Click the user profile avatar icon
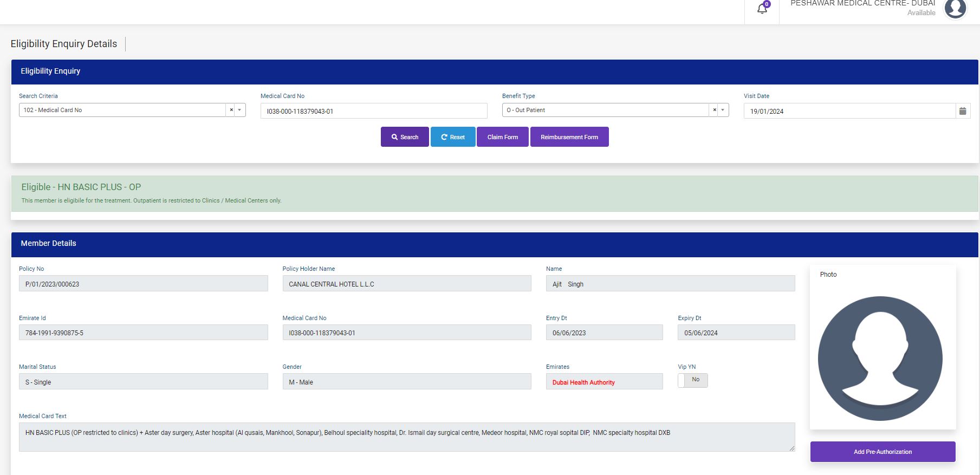Screen dimensions: 980x475 (955, 9)
